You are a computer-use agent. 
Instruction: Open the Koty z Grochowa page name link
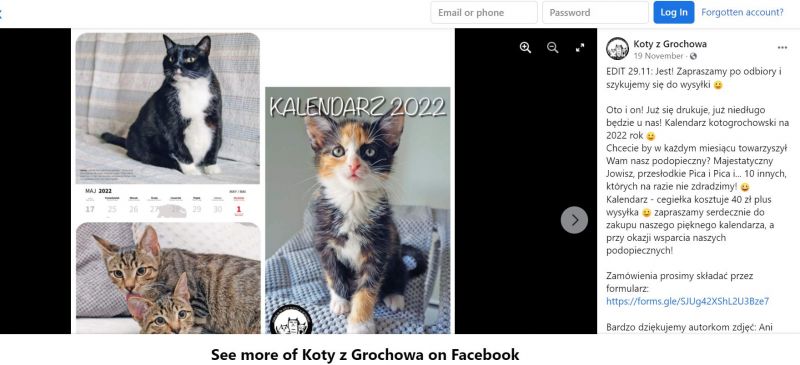[670, 44]
